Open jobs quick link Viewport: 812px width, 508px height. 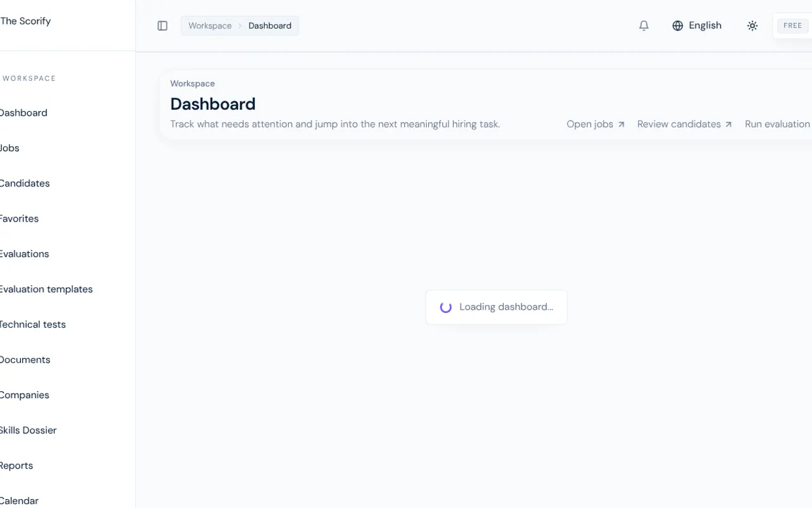point(596,124)
